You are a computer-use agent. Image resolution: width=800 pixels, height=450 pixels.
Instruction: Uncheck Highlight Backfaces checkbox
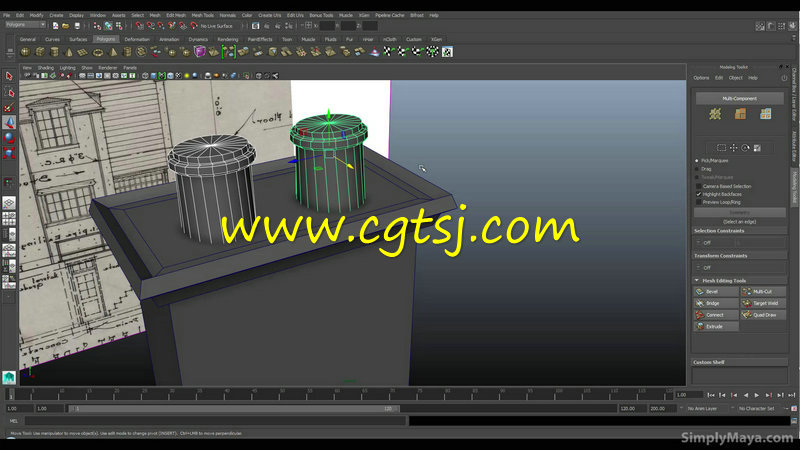tap(698, 194)
